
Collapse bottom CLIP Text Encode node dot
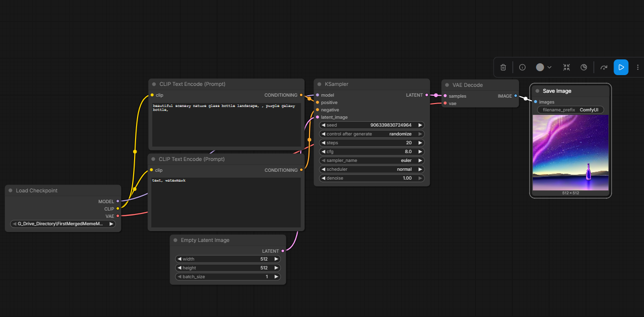point(153,159)
